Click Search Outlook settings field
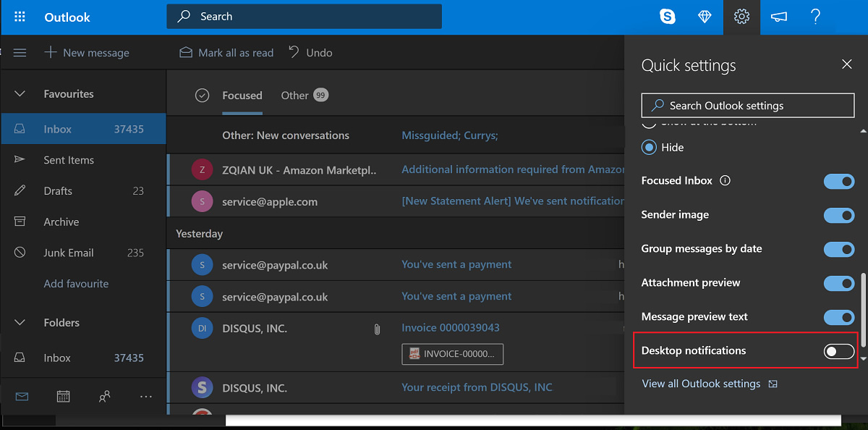 [x=748, y=106]
